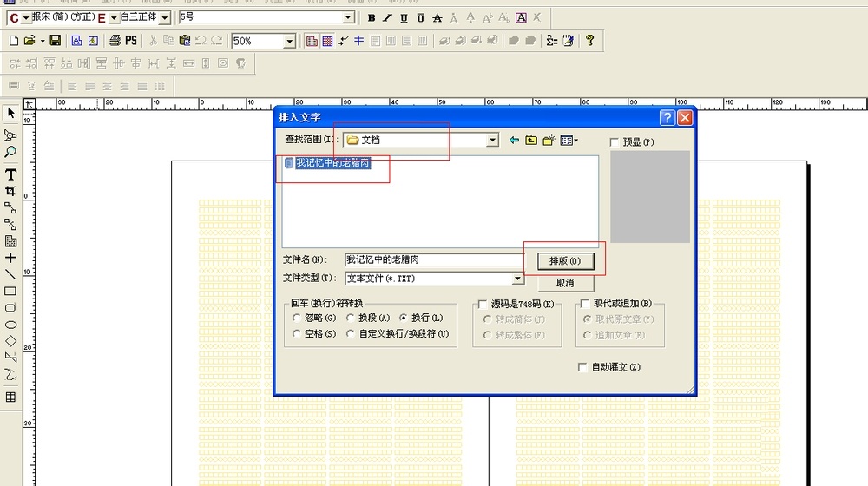
Task: Click the yellow question mark help icon
Action: [589, 40]
